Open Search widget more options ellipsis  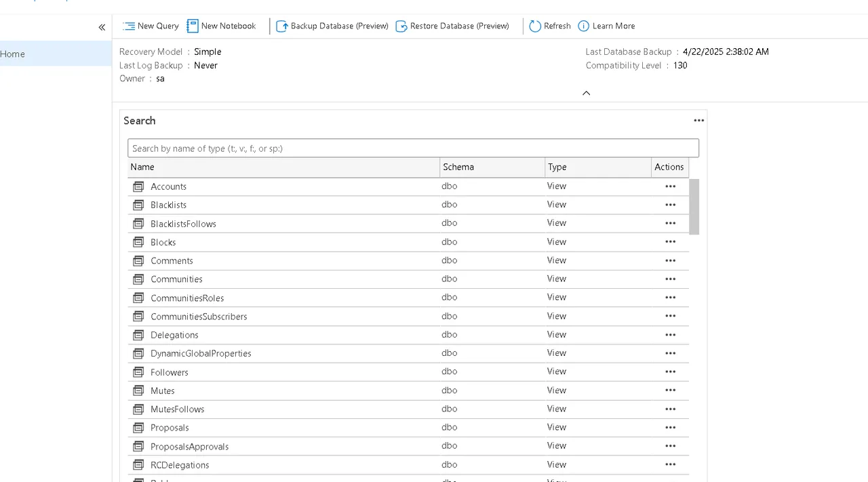[699, 121]
